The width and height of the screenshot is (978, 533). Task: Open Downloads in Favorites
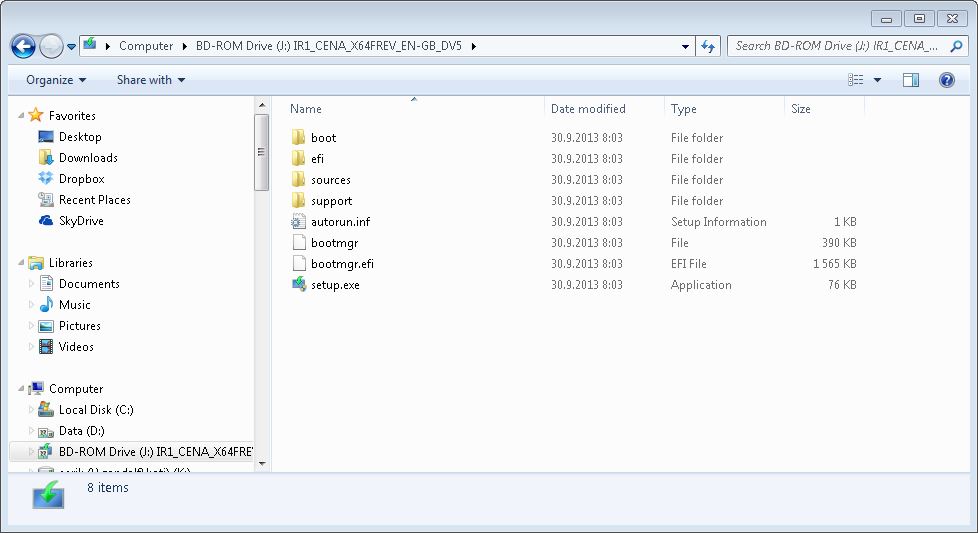[x=88, y=158]
